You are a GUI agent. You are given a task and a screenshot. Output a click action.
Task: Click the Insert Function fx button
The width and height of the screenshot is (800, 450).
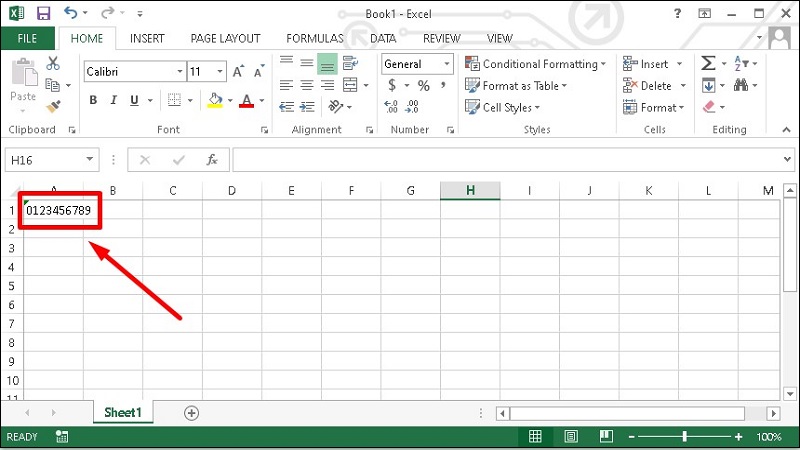coord(212,160)
